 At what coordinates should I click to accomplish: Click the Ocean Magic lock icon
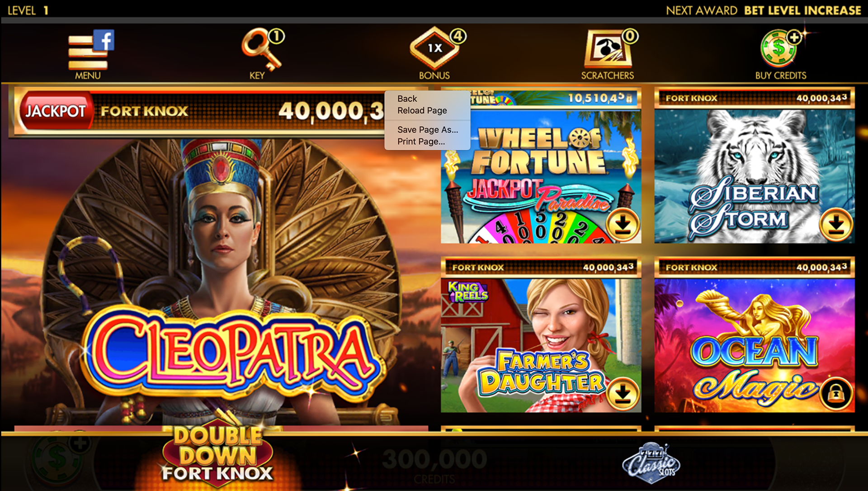click(x=836, y=394)
